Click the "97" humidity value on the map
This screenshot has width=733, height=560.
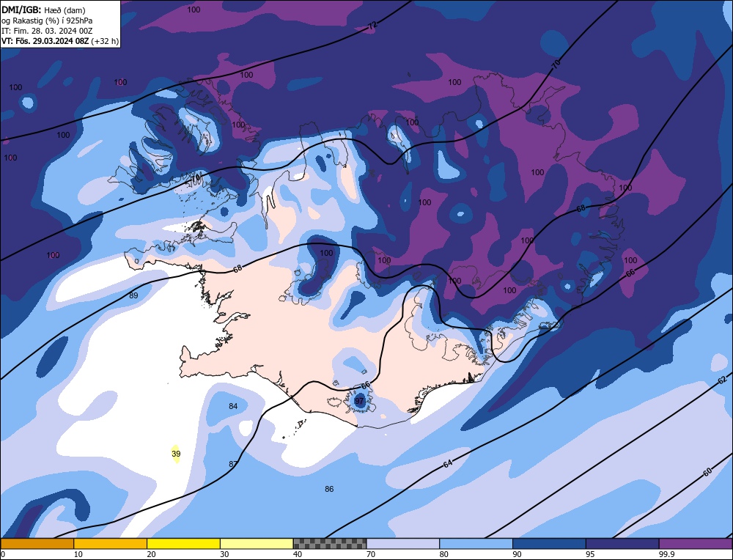coord(359,401)
